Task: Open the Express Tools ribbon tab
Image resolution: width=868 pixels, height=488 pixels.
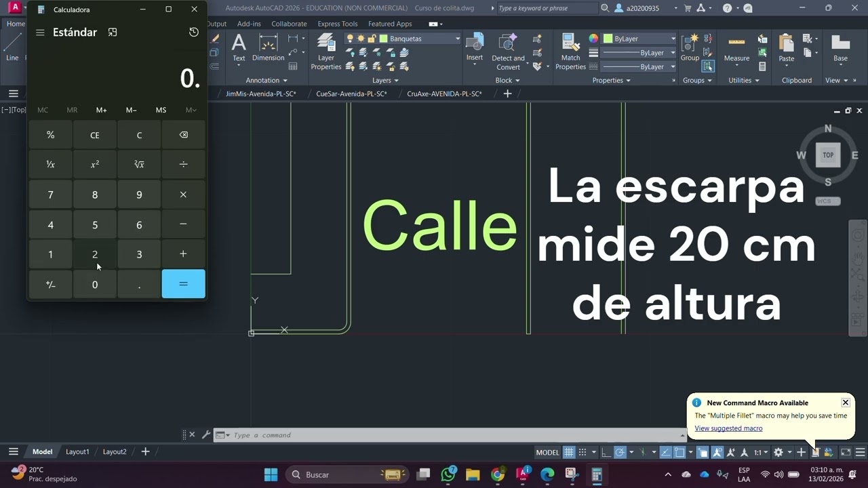Action: (x=338, y=24)
